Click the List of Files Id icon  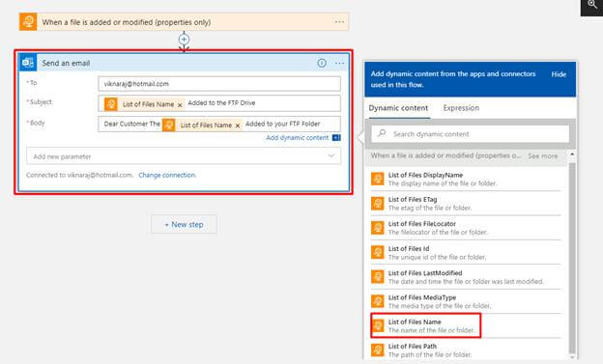(378, 253)
